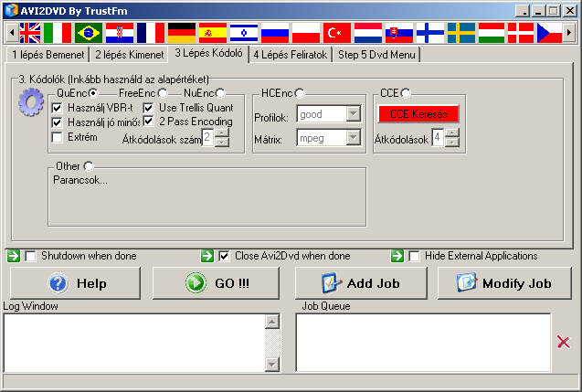The width and height of the screenshot is (582, 392).
Task: Select the United Kingdom flag language
Action: 30,34
